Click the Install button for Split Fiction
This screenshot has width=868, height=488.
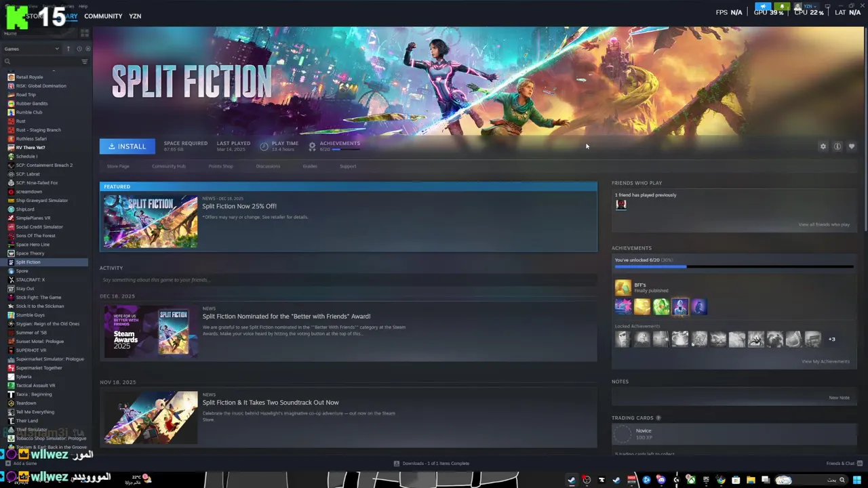(x=127, y=146)
